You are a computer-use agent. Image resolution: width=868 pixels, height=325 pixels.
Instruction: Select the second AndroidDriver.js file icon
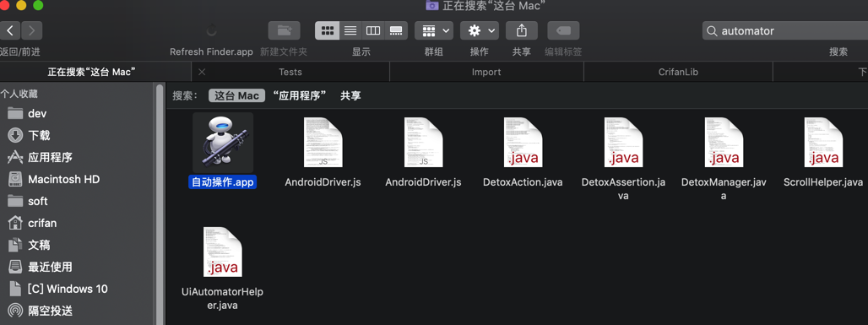tap(424, 143)
